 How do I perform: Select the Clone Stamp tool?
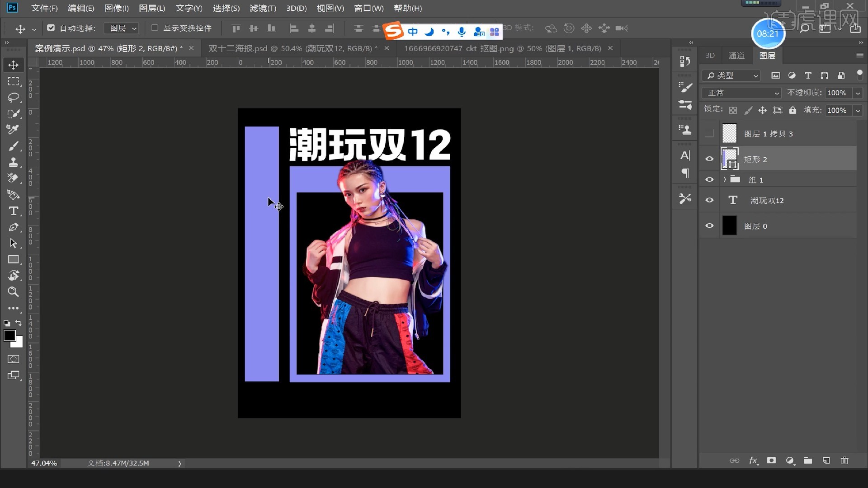tap(13, 162)
